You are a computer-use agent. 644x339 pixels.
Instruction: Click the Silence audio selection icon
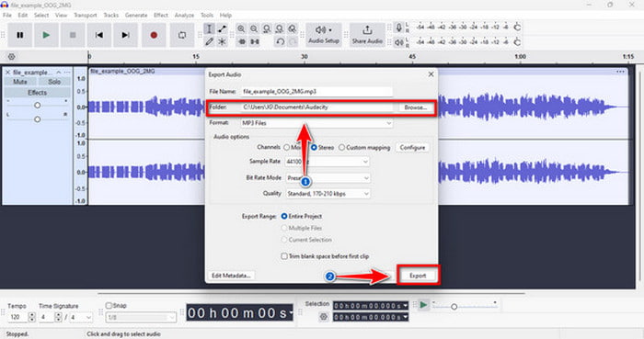point(255,41)
